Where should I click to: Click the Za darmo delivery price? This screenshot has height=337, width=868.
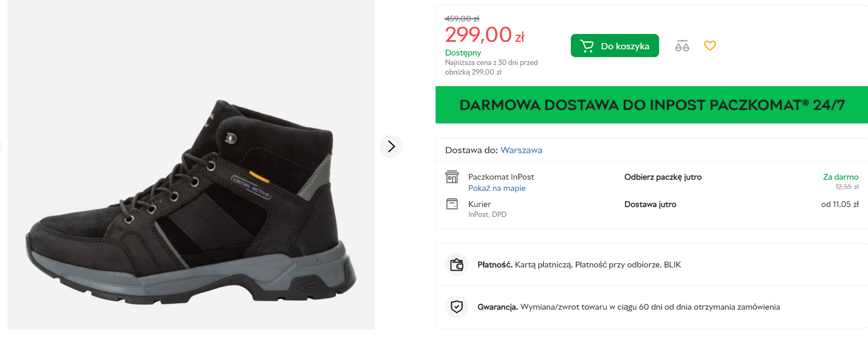(x=840, y=177)
